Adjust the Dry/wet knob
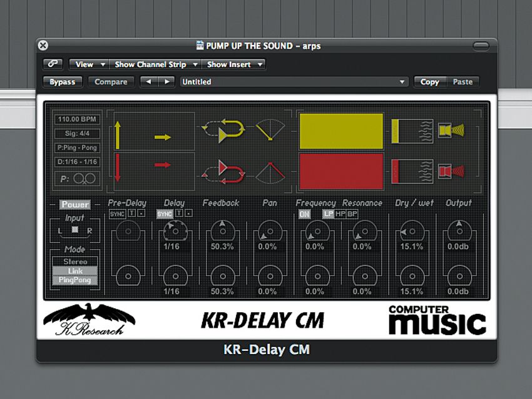The image size is (532, 399). point(412,231)
